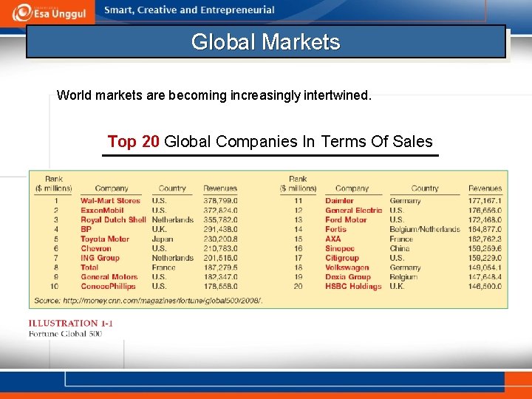
Task: Click the Esa Unggul logo
Action: (x=49, y=13)
